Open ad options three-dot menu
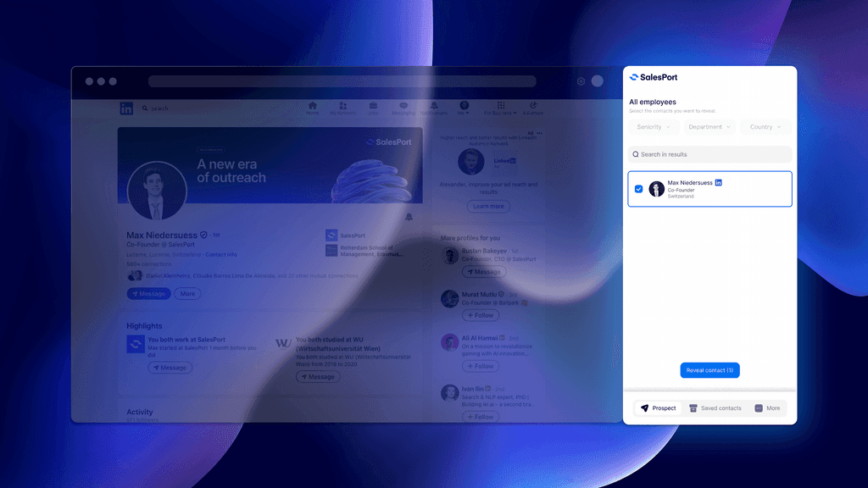The height and width of the screenshot is (488, 868). pos(540,133)
